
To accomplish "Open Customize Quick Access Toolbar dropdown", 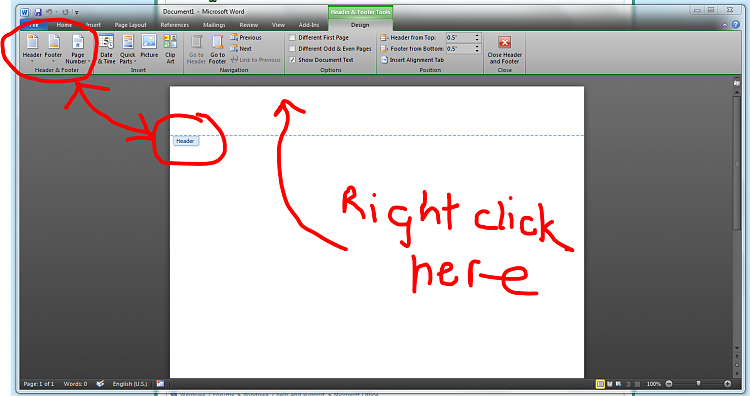I will coord(77,12).
